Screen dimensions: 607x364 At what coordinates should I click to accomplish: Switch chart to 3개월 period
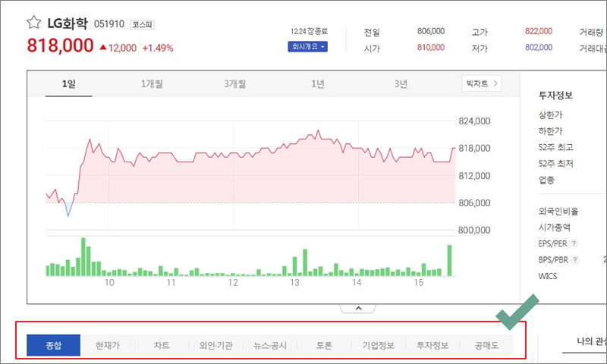click(x=235, y=83)
